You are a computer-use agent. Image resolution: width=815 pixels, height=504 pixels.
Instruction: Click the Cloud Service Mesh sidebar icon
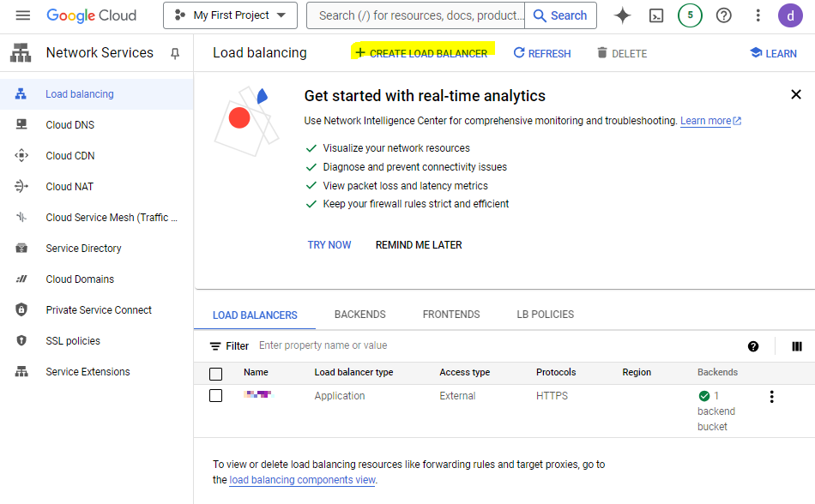pyautogui.click(x=21, y=217)
